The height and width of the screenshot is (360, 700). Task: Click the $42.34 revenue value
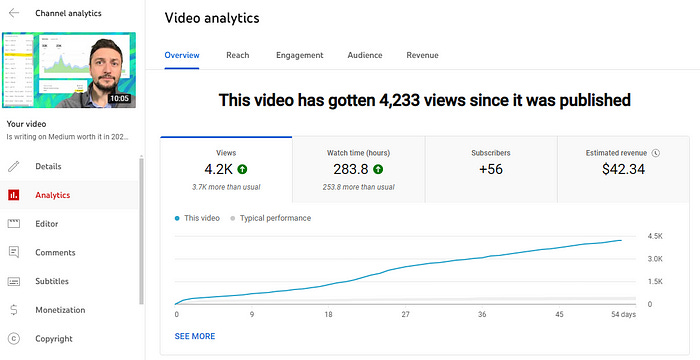coord(623,169)
